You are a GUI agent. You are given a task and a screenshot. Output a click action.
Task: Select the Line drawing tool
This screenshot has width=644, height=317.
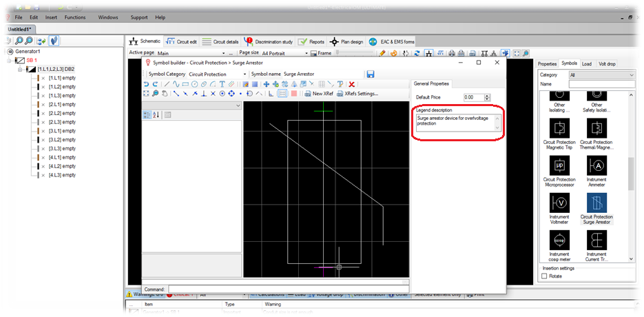[x=167, y=84]
